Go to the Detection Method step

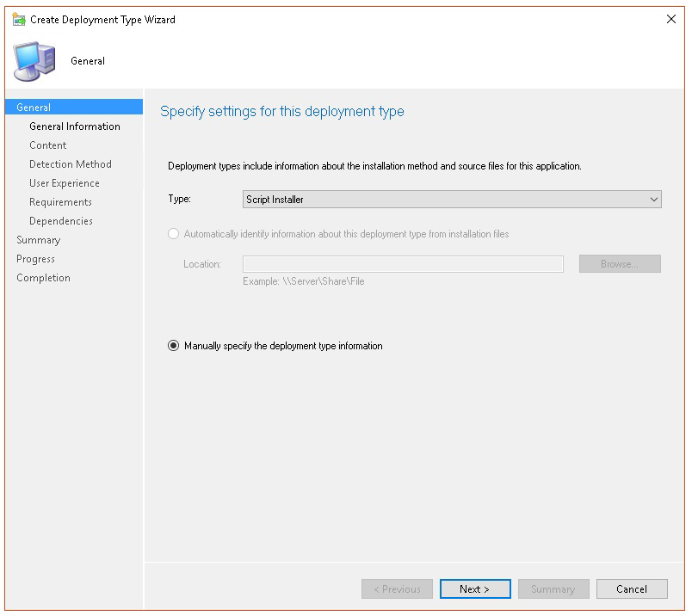pos(71,164)
